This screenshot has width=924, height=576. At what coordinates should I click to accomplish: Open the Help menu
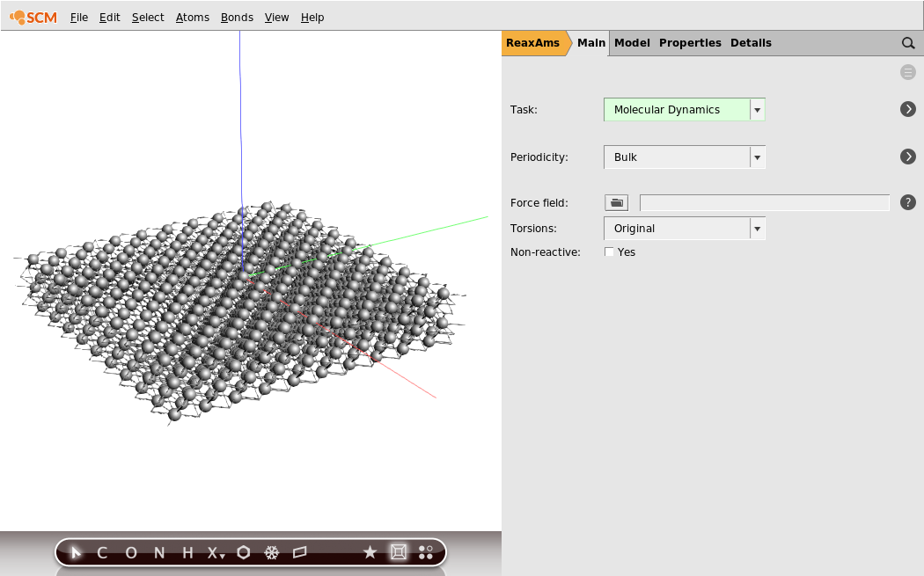coord(312,17)
